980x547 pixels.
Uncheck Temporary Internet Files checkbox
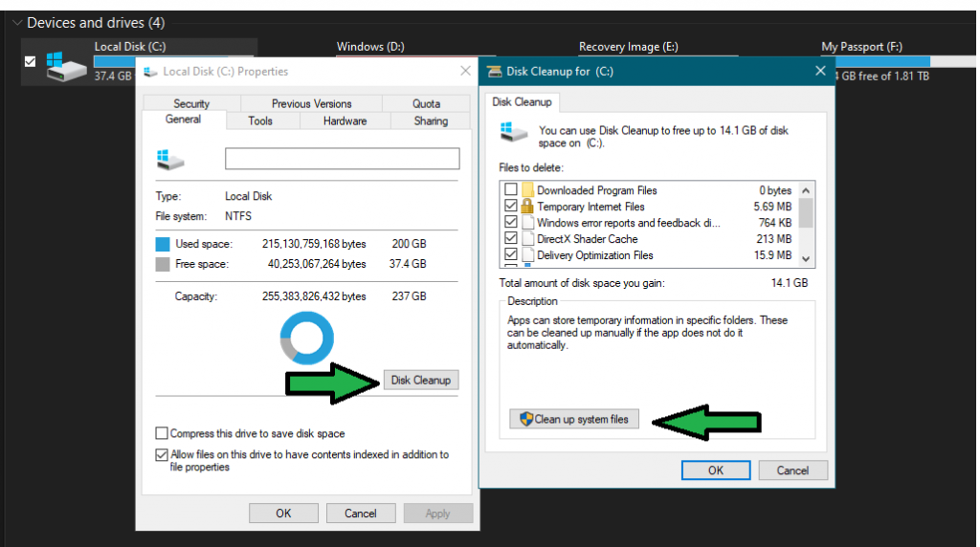pyautogui.click(x=511, y=206)
